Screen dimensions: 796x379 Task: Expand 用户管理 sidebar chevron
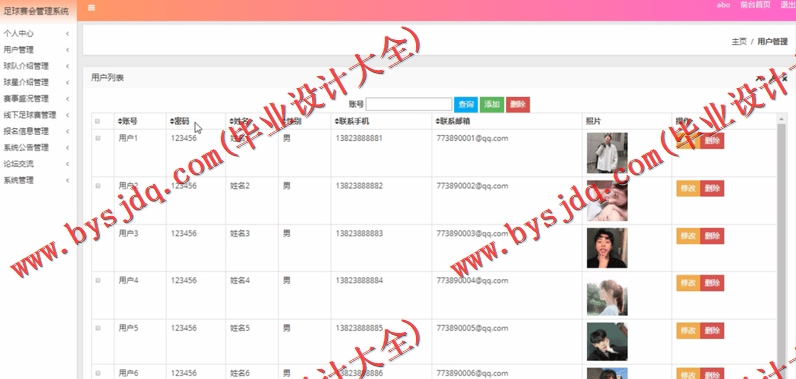pos(68,50)
